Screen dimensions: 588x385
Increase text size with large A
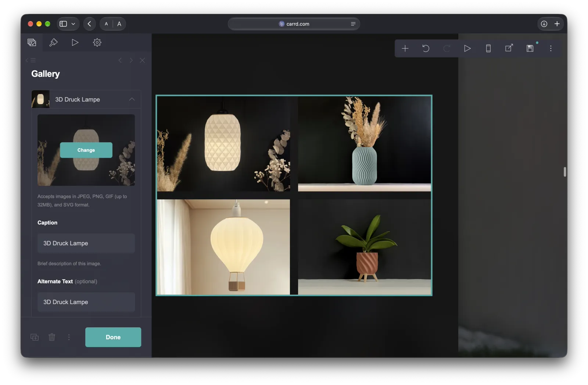(x=119, y=24)
